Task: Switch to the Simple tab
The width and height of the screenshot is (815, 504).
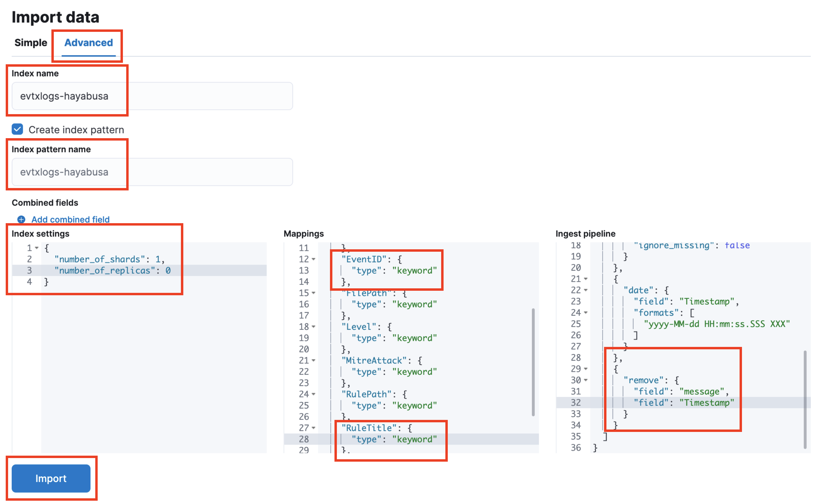Action: coord(30,43)
